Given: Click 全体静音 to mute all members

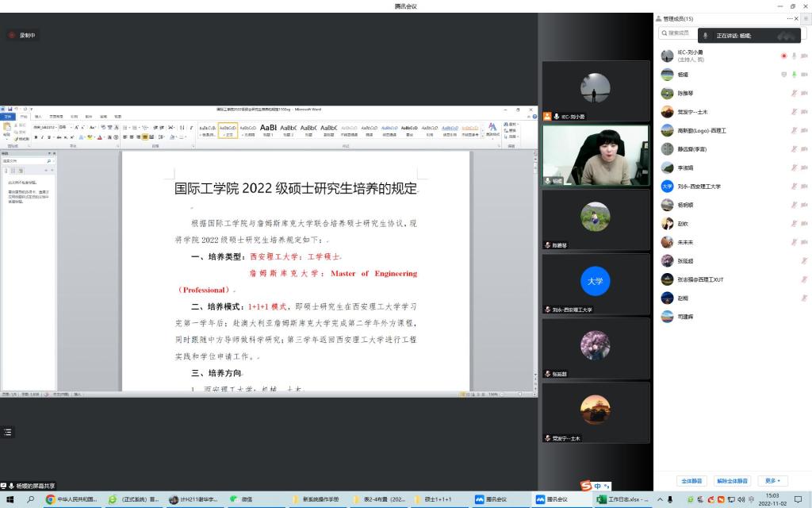Looking at the screenshot, I should pos(691,481).
